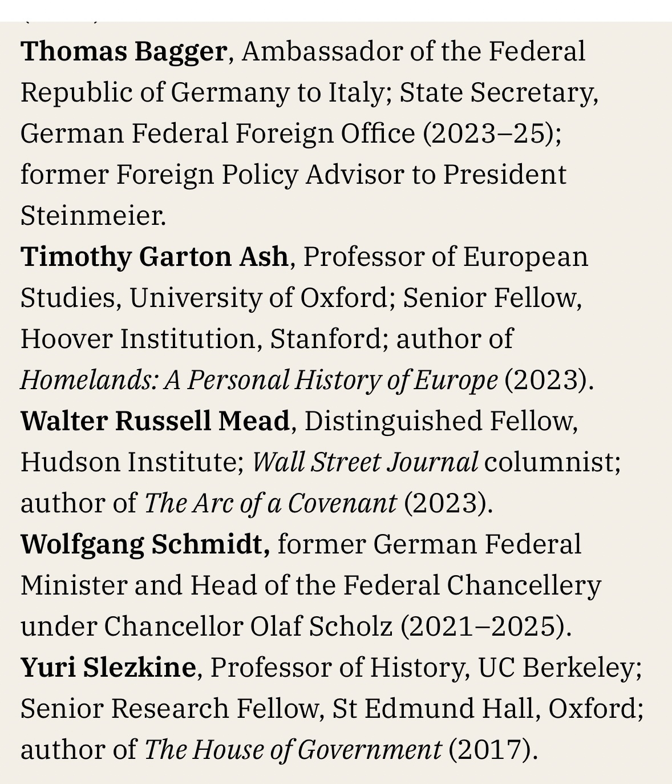Click the bold name Yuri Slezkine
This screenshot has height=784, width=672.
(108, 668)
